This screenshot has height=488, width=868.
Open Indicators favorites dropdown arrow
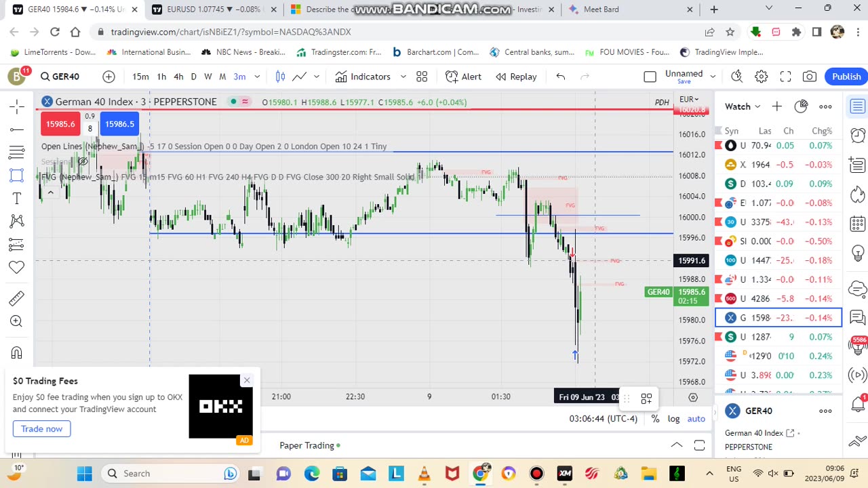pyautogui.click(x=403, y=77)
